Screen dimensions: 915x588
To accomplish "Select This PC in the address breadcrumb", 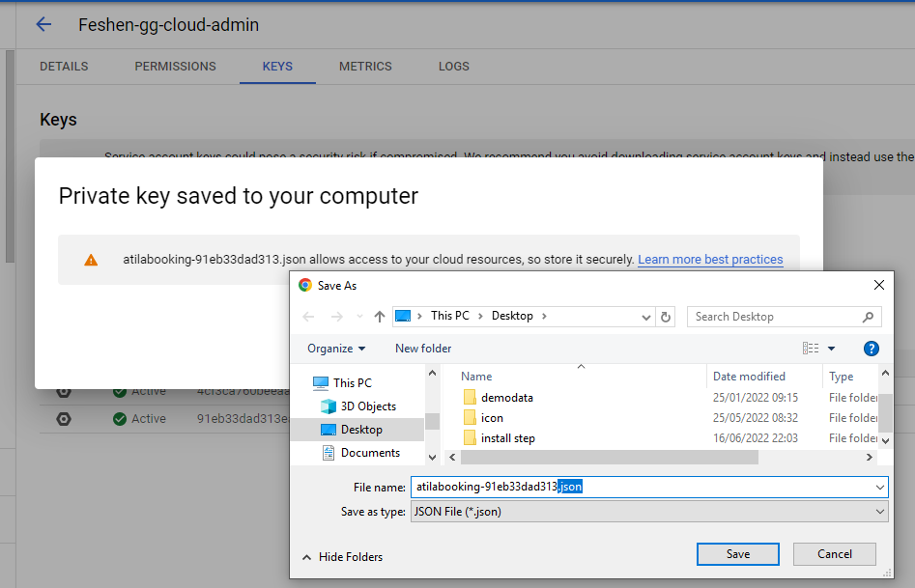I will pyautogui.click(x=450, y=316).
